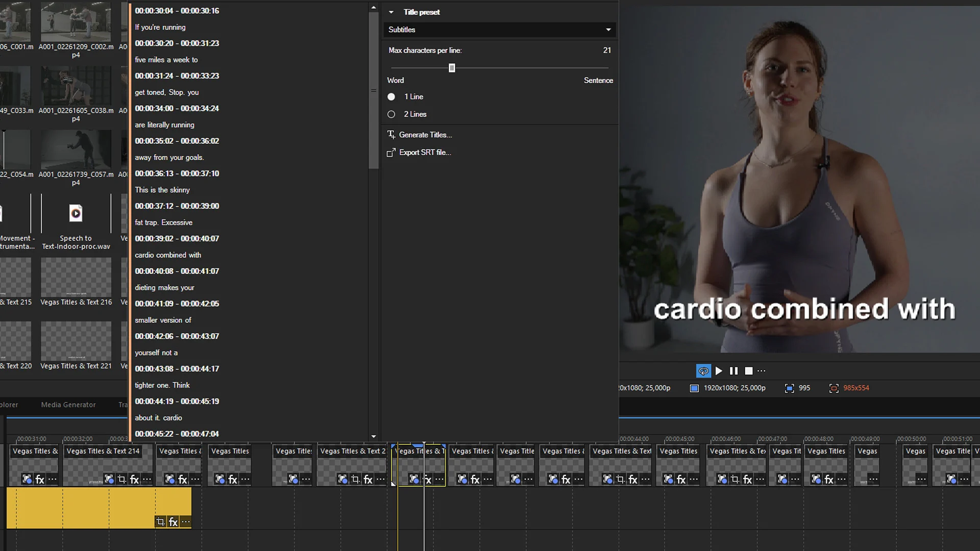Pause the video preview
980x551 pixels.
coord(733,371)
